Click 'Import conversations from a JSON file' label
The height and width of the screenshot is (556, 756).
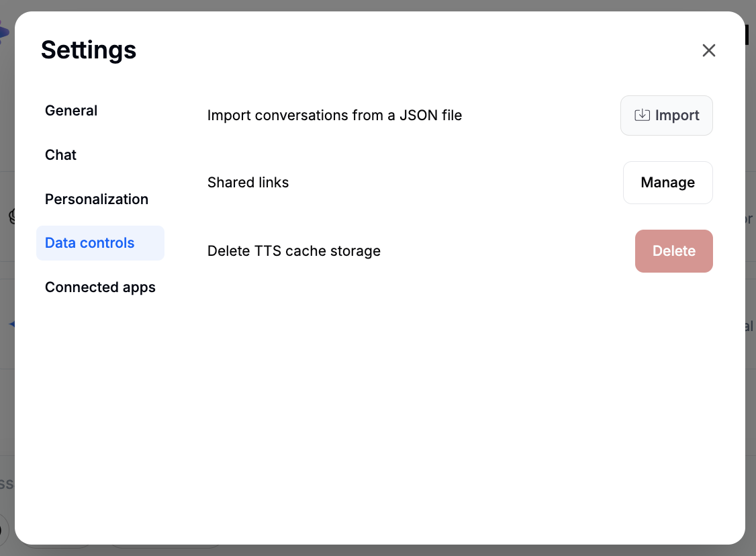[x=334, y=115]
